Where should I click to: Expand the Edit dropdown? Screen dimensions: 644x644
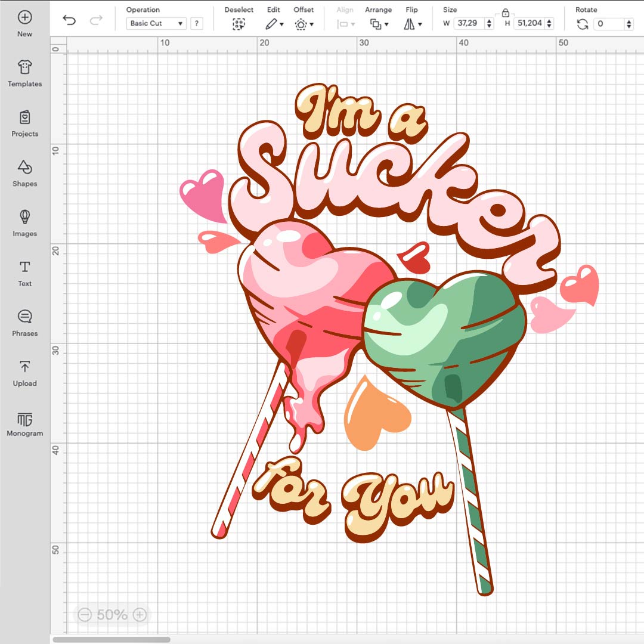[x=274, y=24]
